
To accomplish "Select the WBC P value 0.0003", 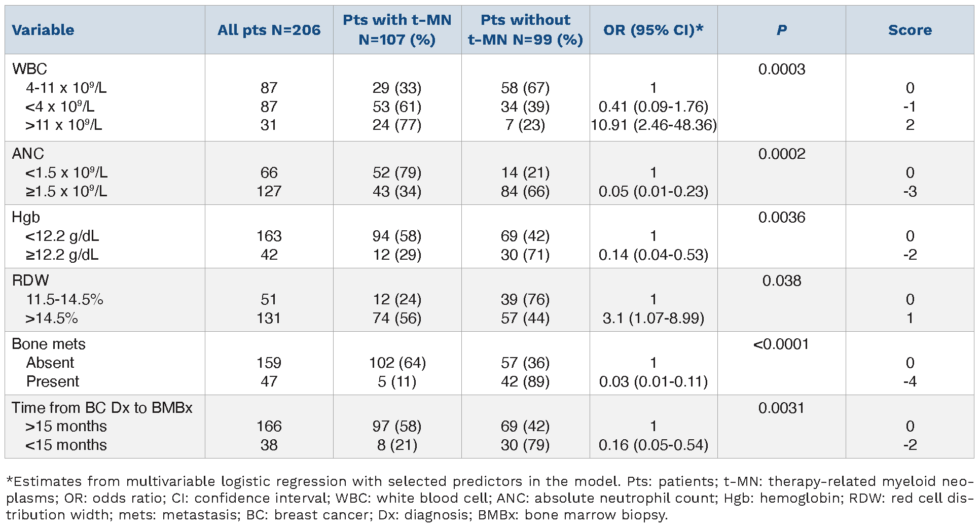I will (x=781, y=69).
